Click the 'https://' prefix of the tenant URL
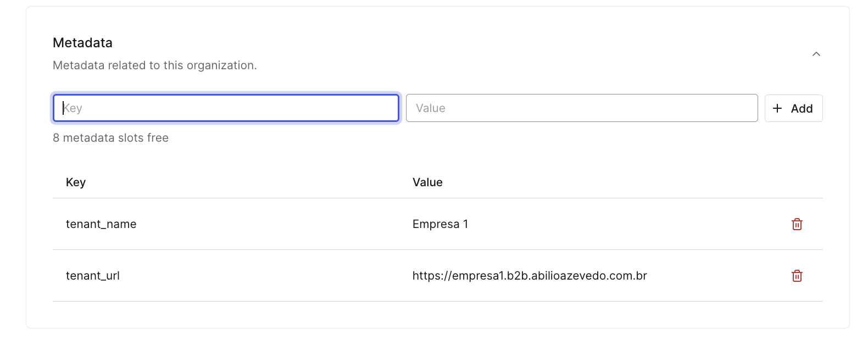 click(432, 276)
